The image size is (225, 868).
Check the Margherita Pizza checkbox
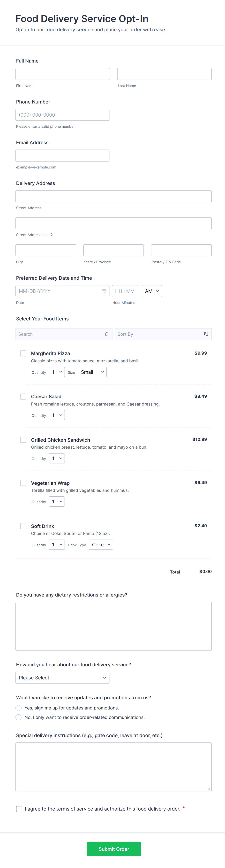23,353
